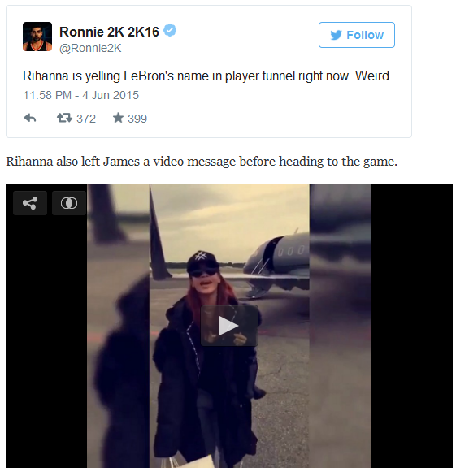Open the Ronnie 2K 2K16 display name

[x=109, y=32]
